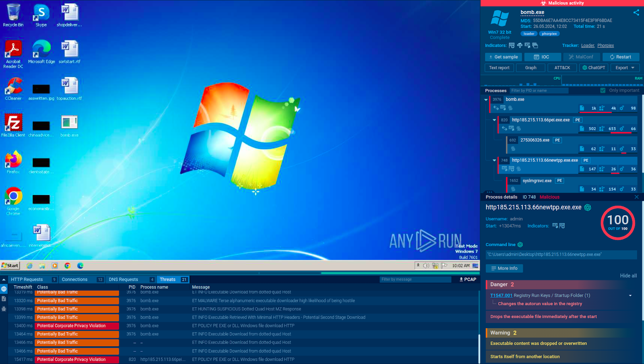Select process 1652 syslmgrsvc.exe
Viewport: 644px width, 364px height.
pos(572,185)
